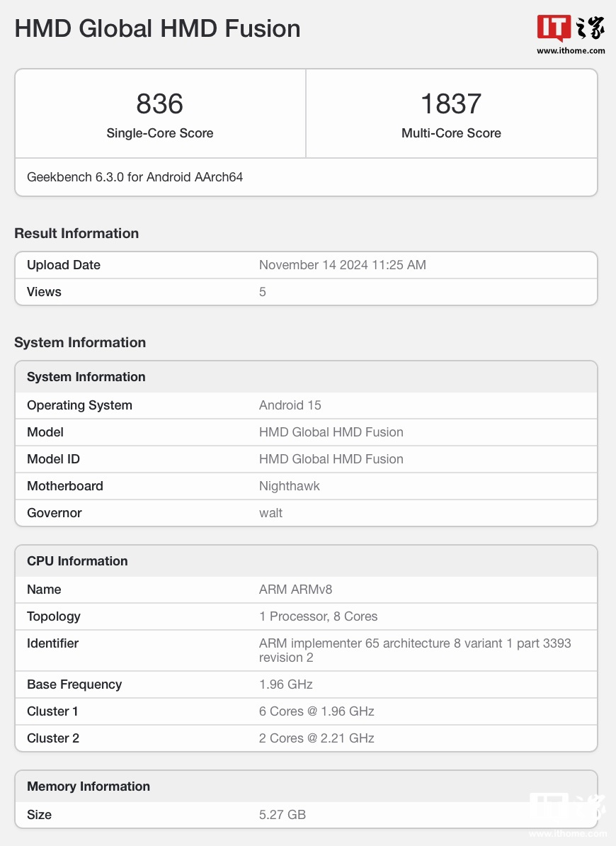The width and height of the screenshot is (616, 846).
Task: Click the Operating System Android 15 value
Action: click(x=290, y=405)
